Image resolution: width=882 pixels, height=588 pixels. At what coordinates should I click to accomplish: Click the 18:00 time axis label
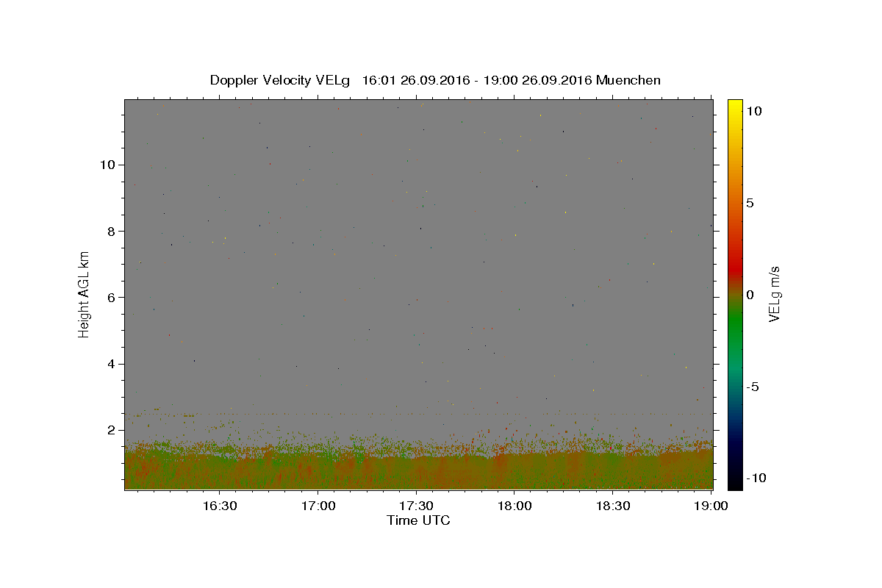point(514,506)
